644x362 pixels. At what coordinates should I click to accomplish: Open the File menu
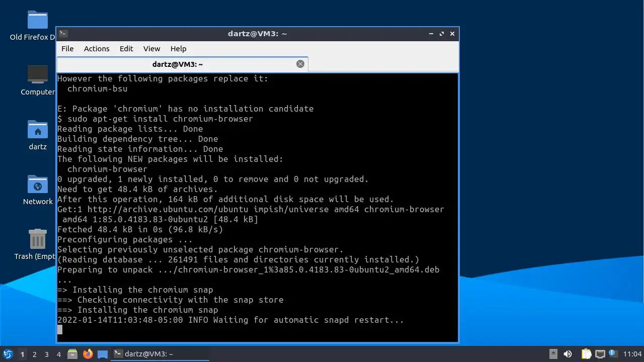point(67,49)
